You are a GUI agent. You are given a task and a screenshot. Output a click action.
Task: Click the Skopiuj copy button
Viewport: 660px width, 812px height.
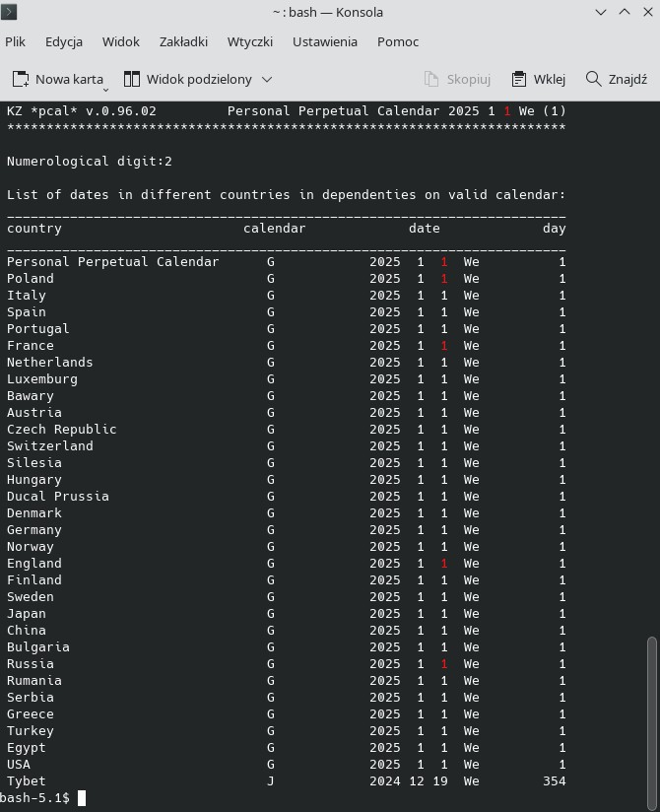click(457, 79)
